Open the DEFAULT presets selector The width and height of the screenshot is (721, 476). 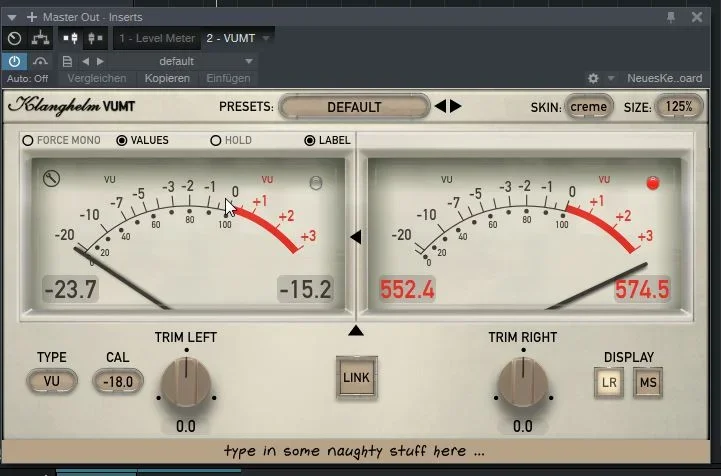(354, 107)
